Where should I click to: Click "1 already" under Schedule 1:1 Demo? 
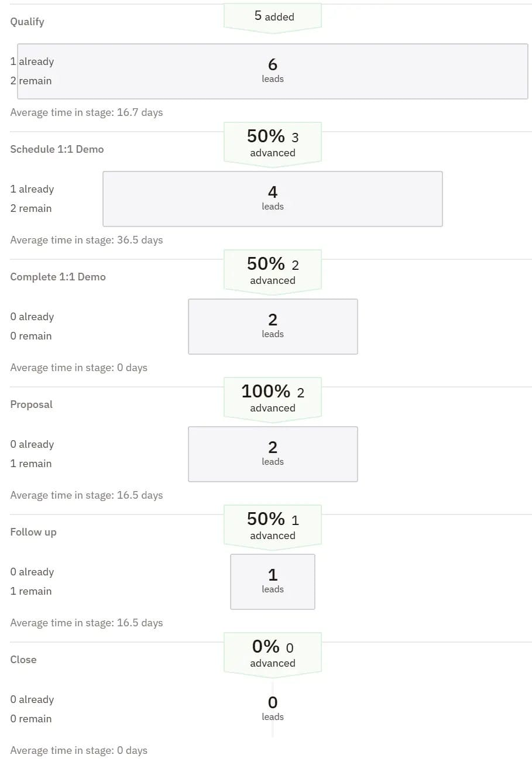32,189
